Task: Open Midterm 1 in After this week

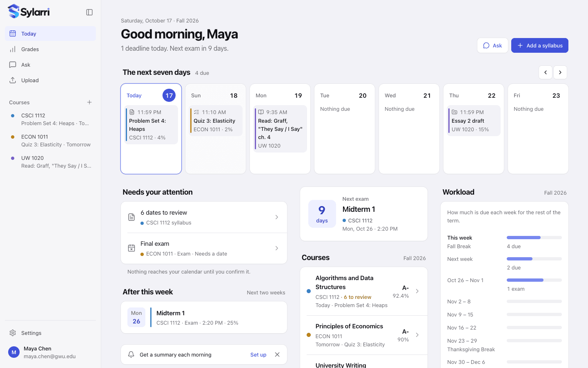Action: 204,317
